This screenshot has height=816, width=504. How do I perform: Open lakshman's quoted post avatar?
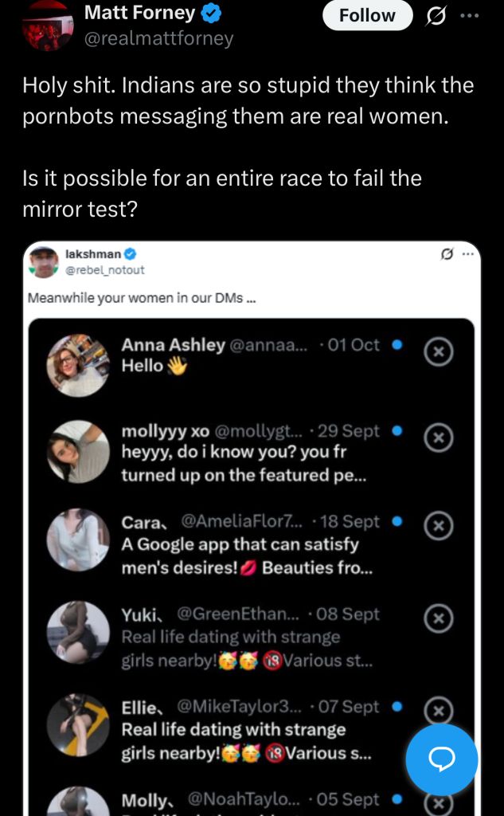click(43, 262)
